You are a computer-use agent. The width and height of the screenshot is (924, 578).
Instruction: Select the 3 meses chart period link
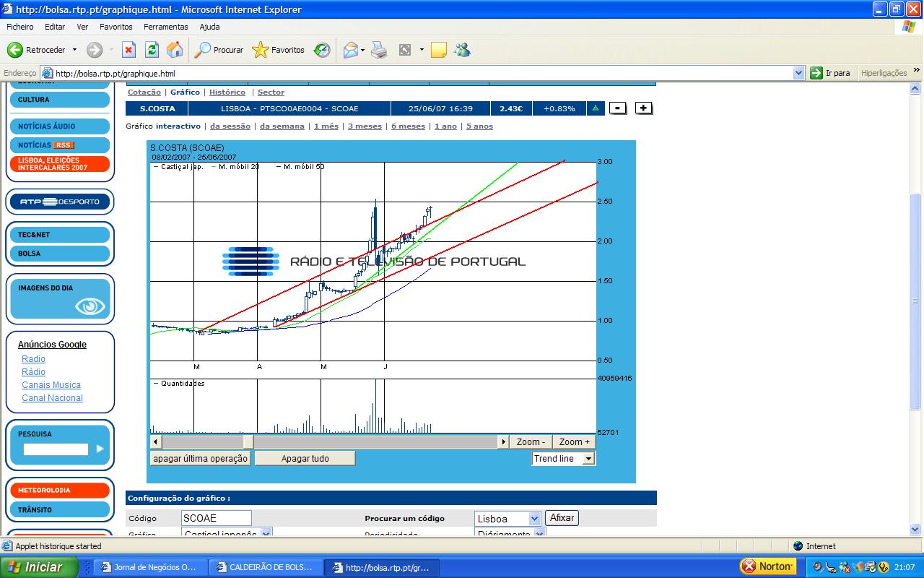[365, 126]
